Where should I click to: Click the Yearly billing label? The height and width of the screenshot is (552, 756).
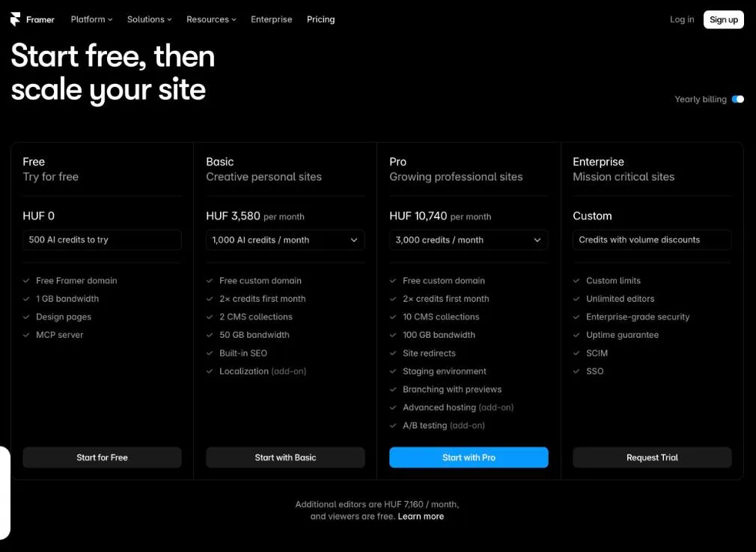[x=701, y=99]
